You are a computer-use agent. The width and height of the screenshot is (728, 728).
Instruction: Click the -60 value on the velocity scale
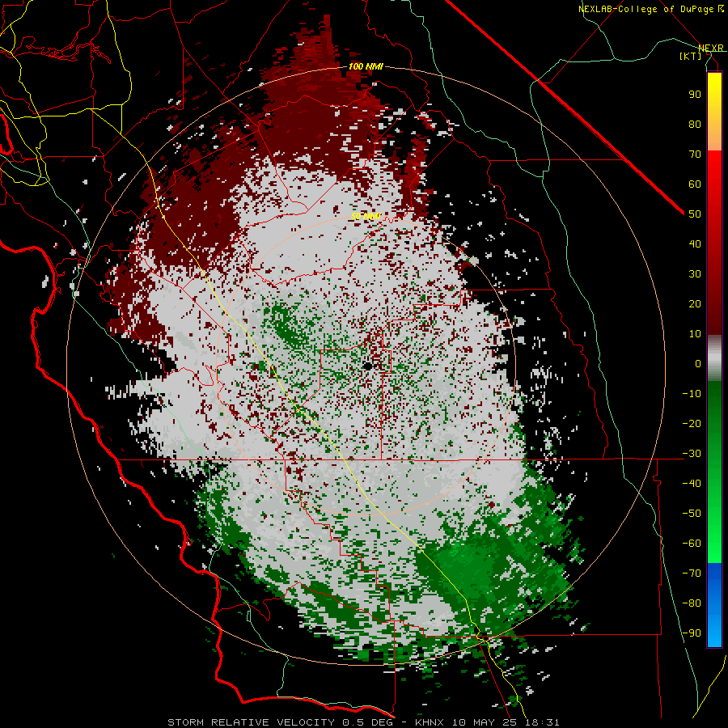tap(692, 544)
